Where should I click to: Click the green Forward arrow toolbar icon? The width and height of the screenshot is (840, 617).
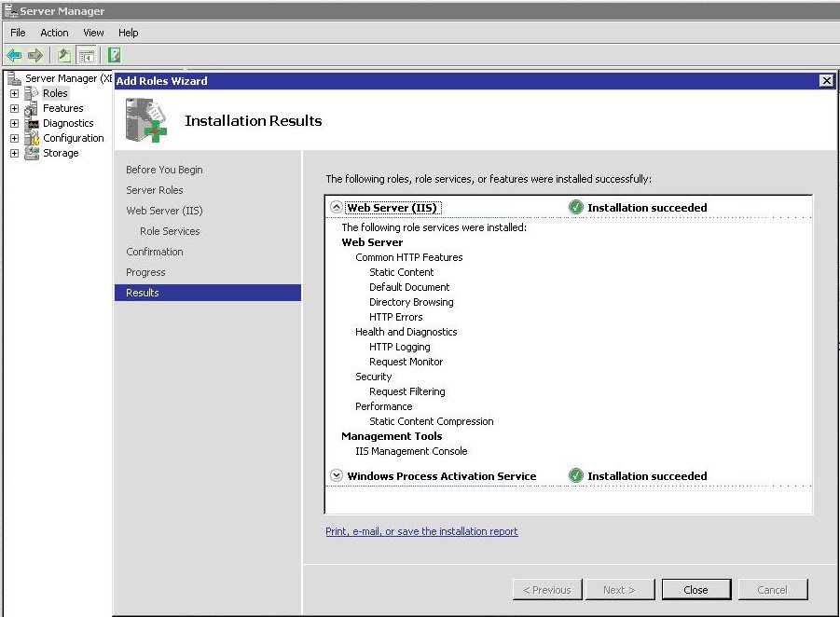(34, 55)
